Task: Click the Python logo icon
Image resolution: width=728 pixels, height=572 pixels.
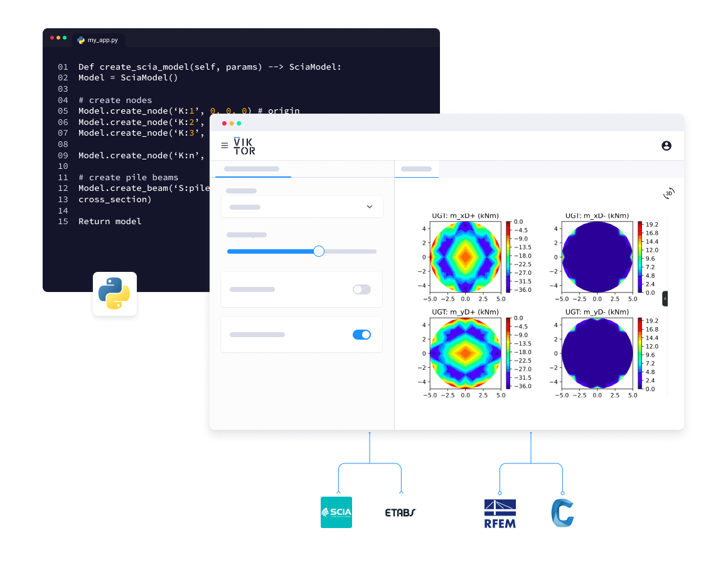Action: click(x=114, y=294)
